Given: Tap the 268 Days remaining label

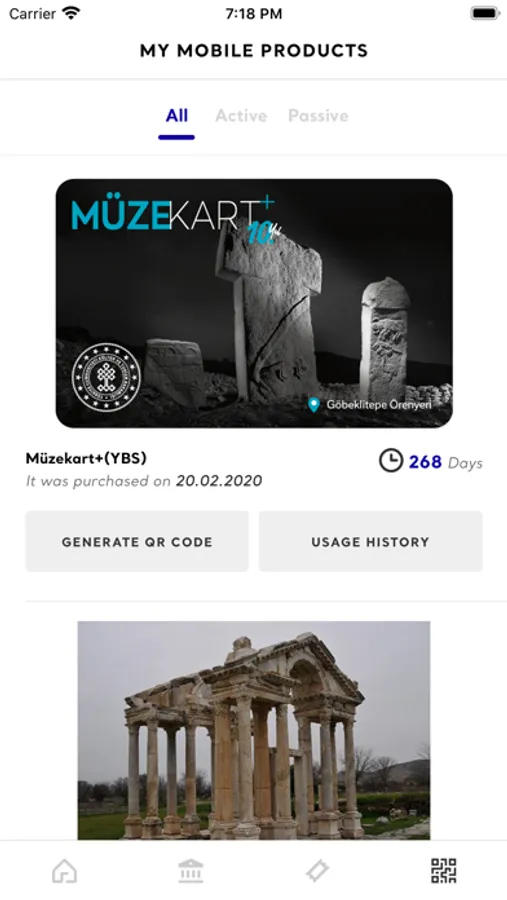Looking at the screenshot, I should coord(446,462).
